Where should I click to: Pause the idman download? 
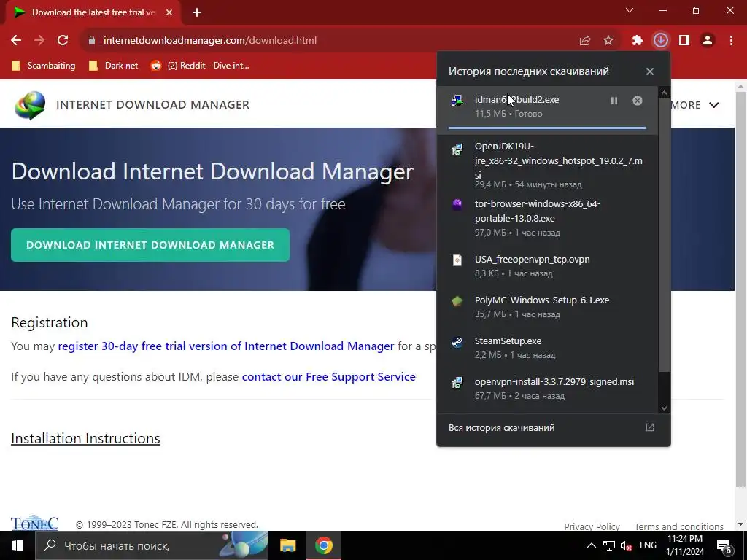click(x=614, y=101)
